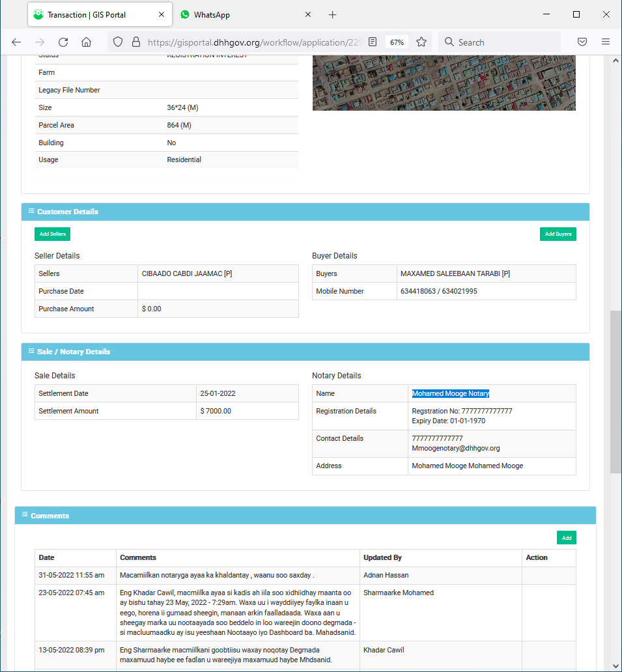Viewport: 622px width, 672px height.
Task: Click the Updated By column header
Action: click(x=382, y=557)
